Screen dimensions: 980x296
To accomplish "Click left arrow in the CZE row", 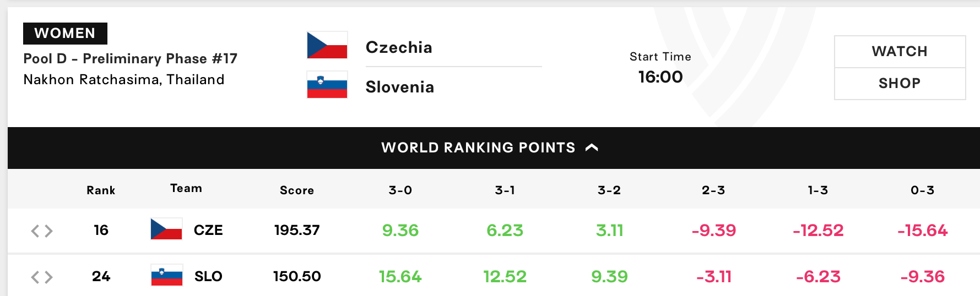I will (35, 231).
